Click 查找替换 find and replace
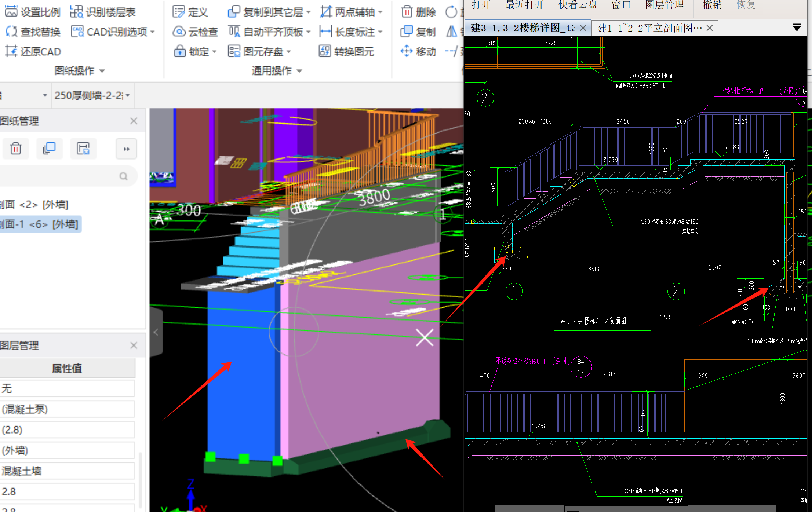 point(33,32)
